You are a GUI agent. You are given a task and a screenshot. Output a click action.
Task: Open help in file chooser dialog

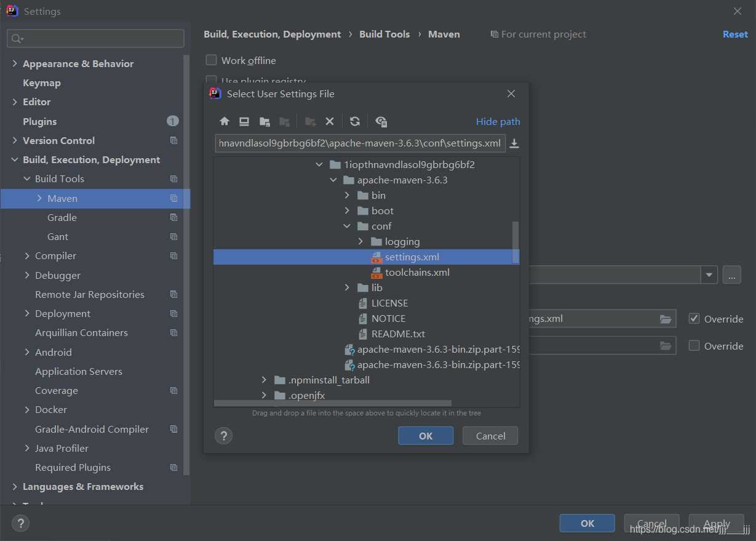pos(223,436)
